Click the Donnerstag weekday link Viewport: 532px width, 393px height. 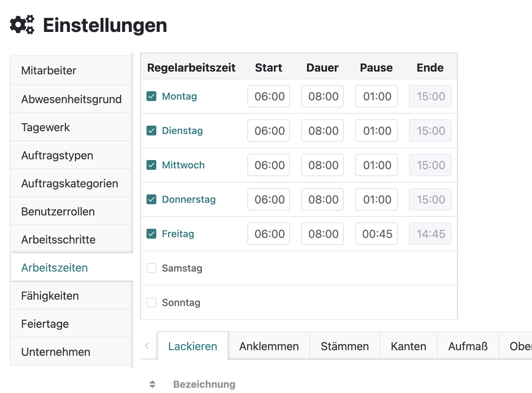(189, 199)
